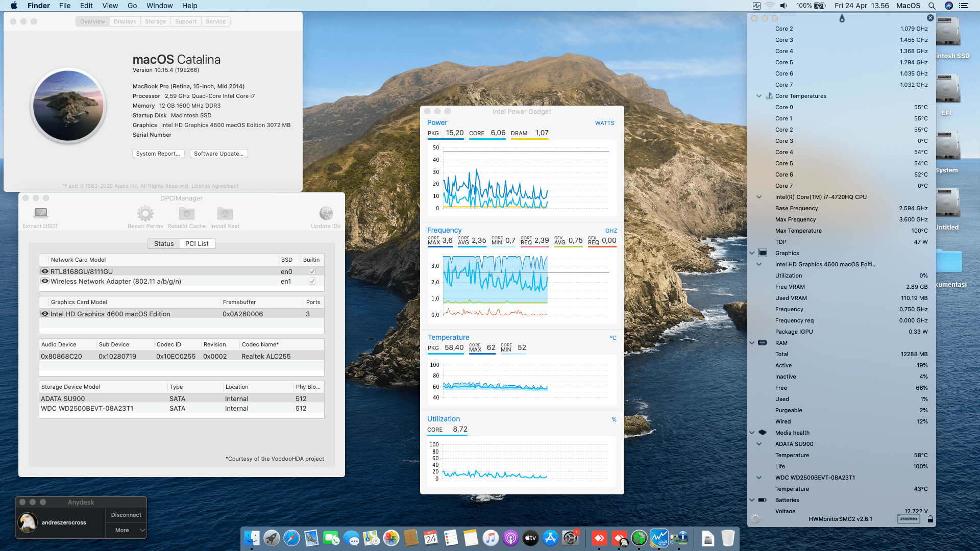Toggle Builtin checkbox for Wireless Network Adapter
The image size is (980, 551).
click(312, 281)
